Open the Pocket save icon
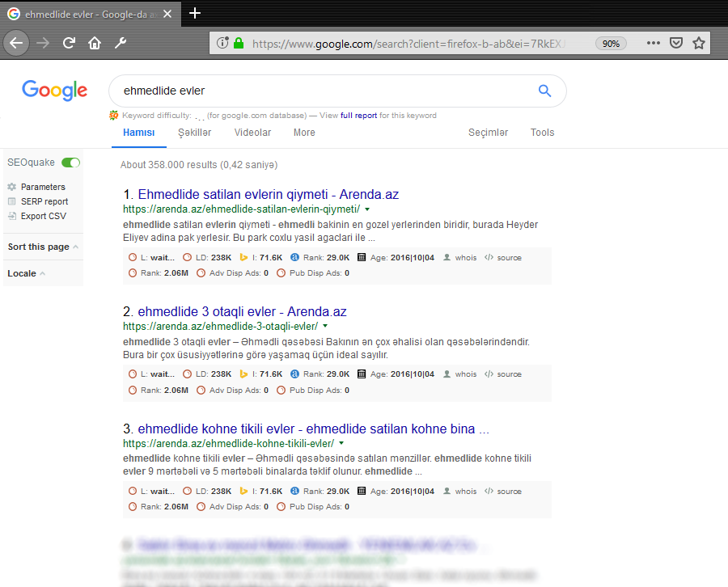The width and height of the screenshot is (728, 587). [676, 43]
